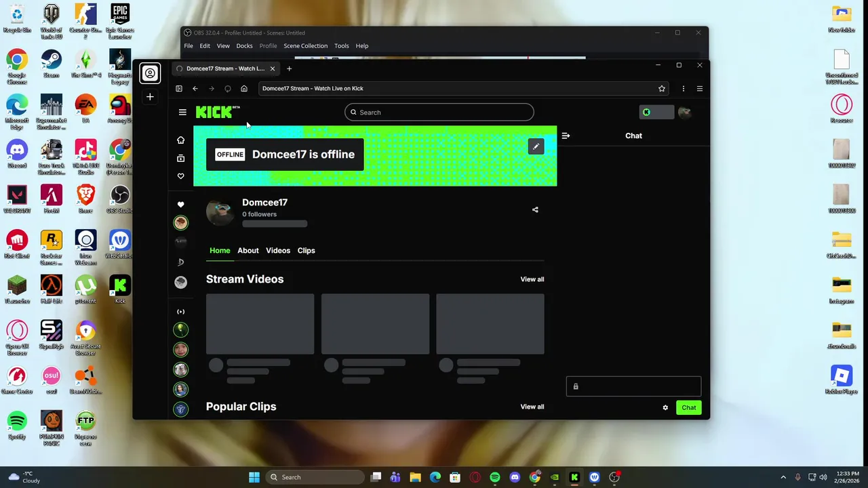Click the Domcee17 channel name

point(264,203)
